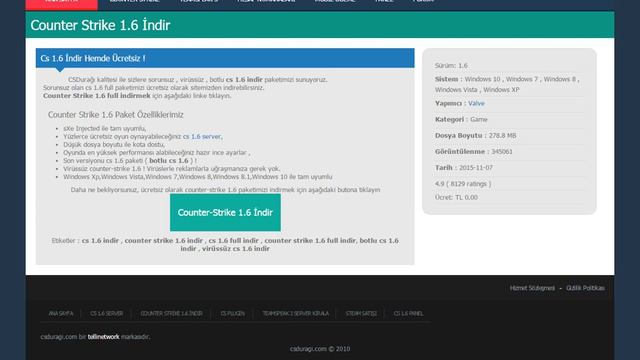This screenshot has width=640, height=360.
Task: Click the Windows compatibility bullet line
Action: pos(198,177)
